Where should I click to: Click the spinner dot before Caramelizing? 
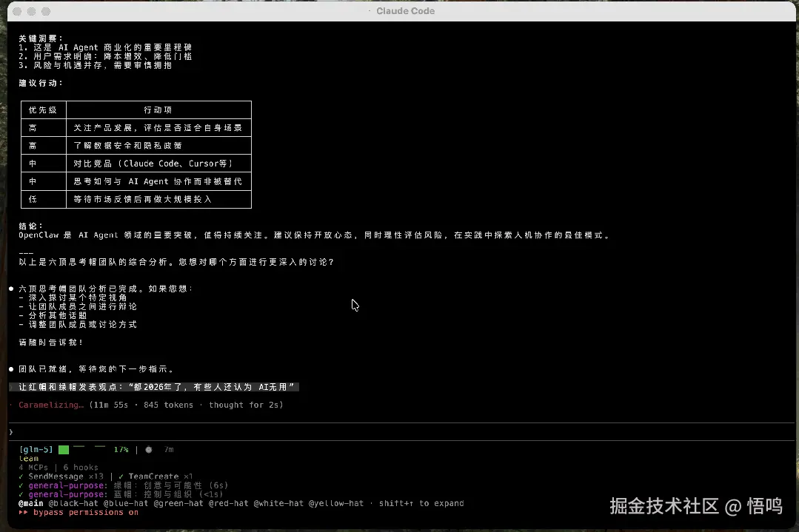point(11,405)
